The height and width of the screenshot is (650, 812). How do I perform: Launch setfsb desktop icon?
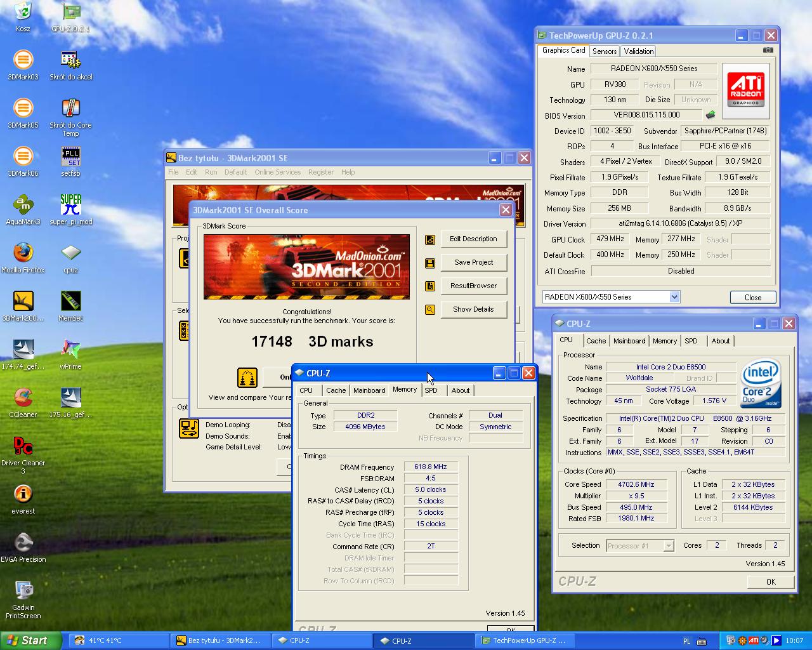coord(70,161)
